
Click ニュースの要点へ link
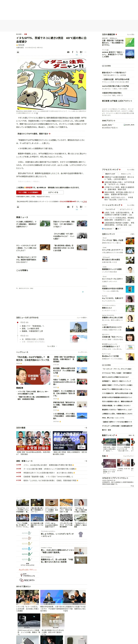click(x=82, y=317)
